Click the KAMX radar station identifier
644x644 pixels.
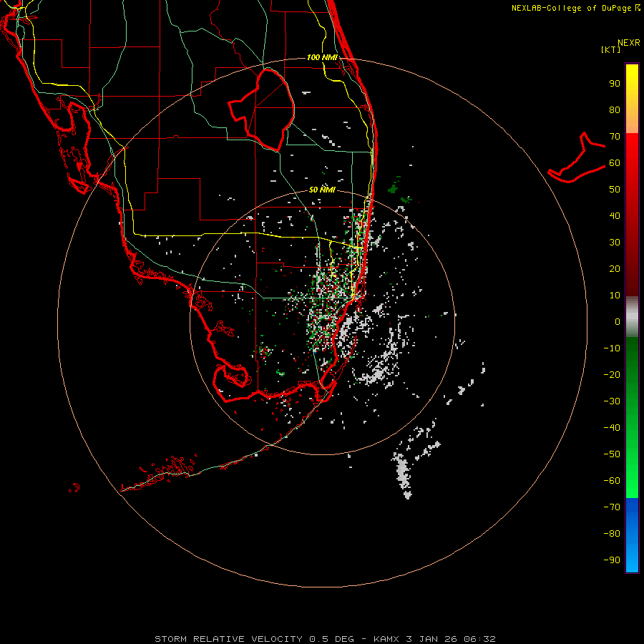pyautogui.click(x=386, y=639)
